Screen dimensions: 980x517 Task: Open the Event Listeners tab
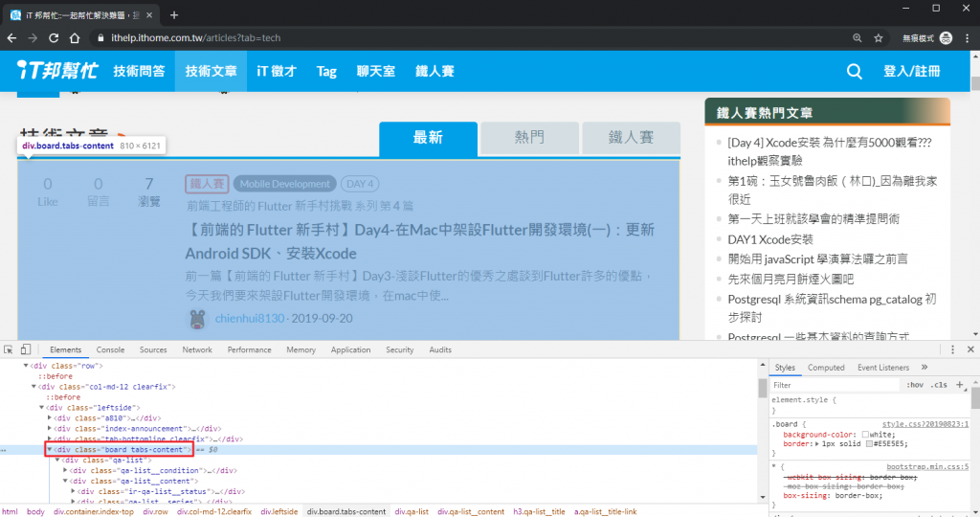tap(883, 368)
